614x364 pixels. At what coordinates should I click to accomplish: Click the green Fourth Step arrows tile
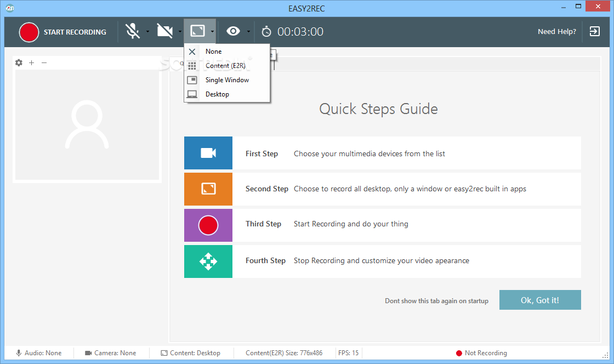tap(208, 261)
